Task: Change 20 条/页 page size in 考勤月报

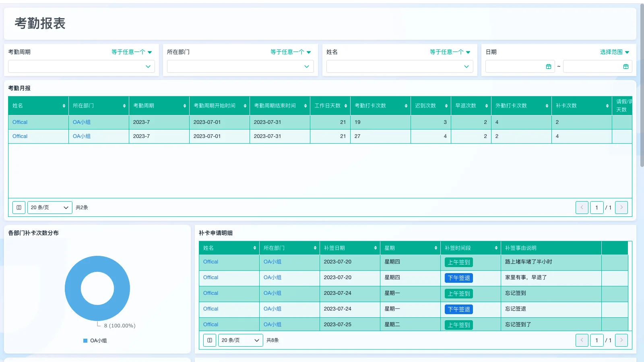Action: [50, 208]
